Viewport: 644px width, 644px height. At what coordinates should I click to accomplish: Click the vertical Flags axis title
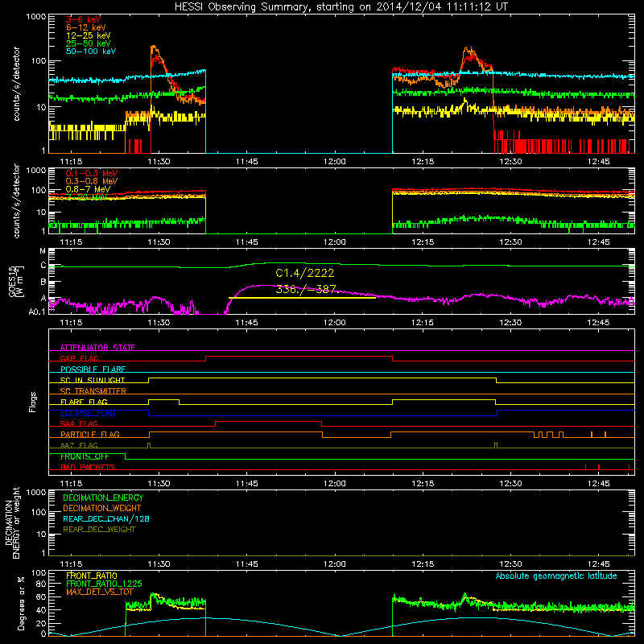[x=33, y=402]
